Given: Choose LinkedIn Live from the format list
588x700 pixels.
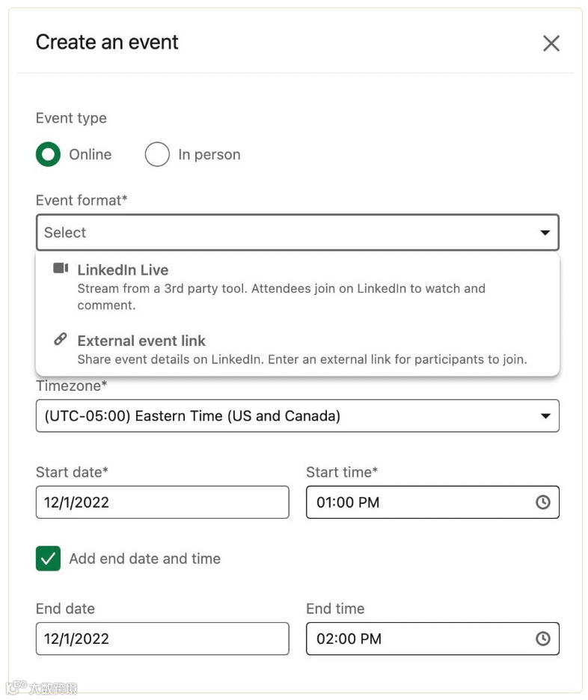Looking at the screenshot, I should point(123,270).
